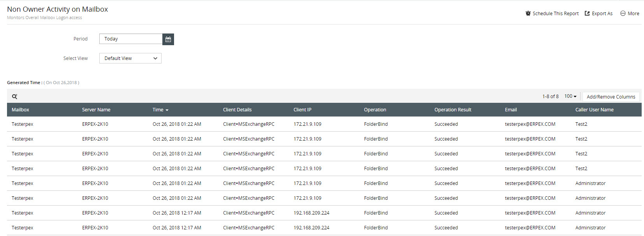The image size is (644, 236).
Task: Click the report title 'Non Owner Activity on Mailbox'
Action: point(58,9)
